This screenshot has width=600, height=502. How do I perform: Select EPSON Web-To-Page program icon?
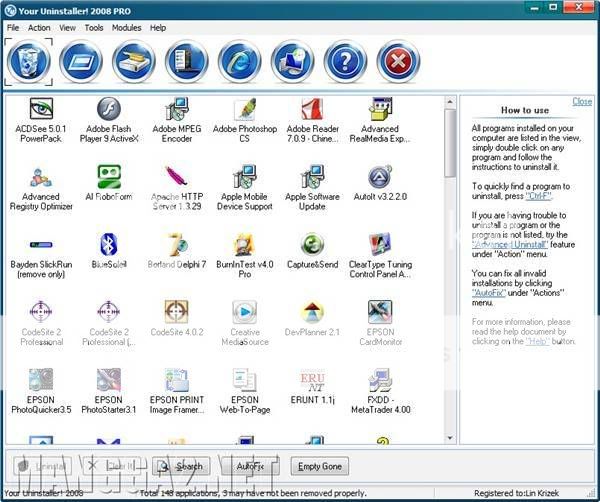pyautogui.click(x=245, y=380)
